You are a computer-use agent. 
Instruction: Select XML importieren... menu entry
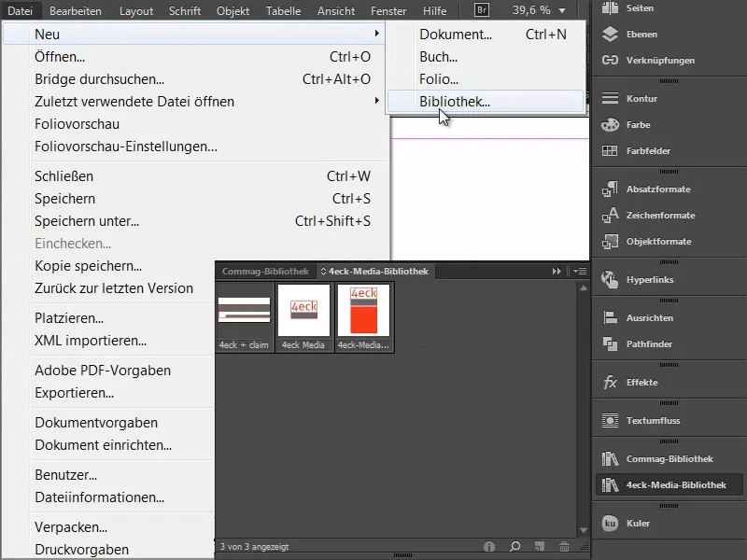[x=109, y=341]
